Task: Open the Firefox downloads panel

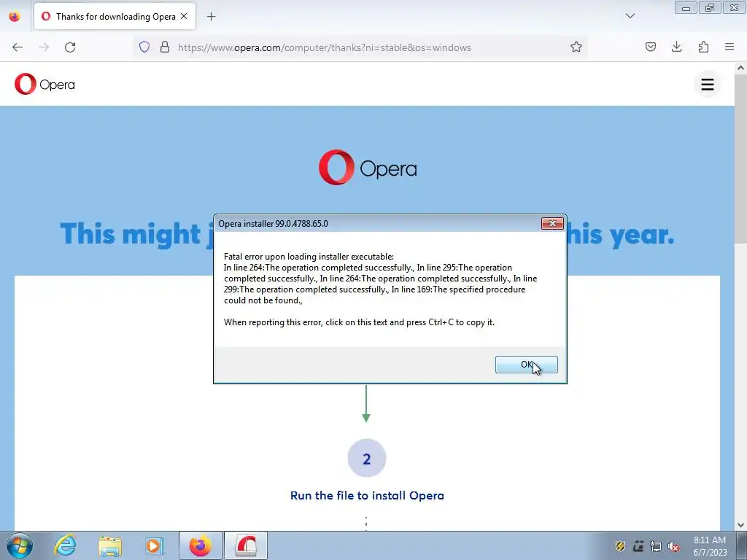Action: pos(676,47)
